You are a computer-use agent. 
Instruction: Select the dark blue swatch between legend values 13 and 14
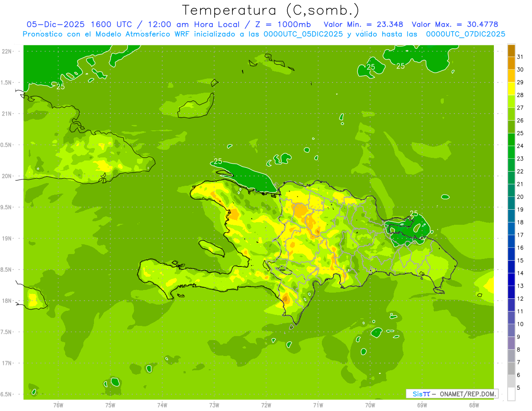511,279
